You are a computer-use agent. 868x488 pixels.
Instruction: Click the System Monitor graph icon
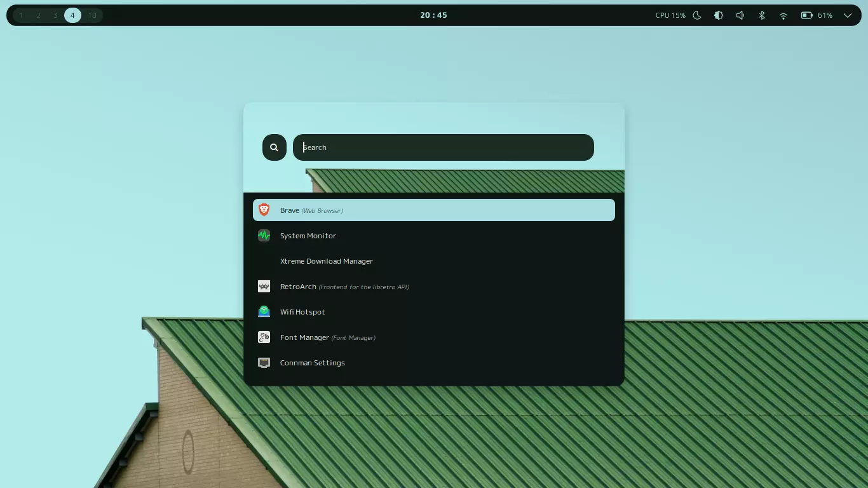pos(264,236)
